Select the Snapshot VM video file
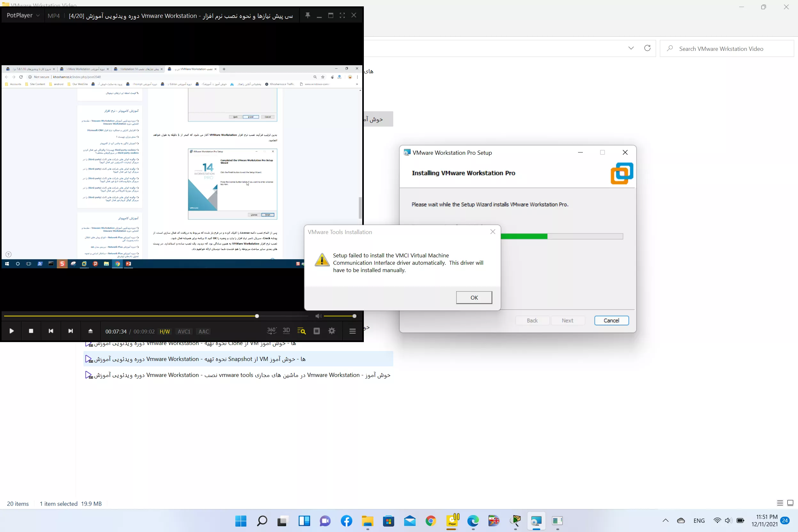798x532 pixels. coord(238,359)
